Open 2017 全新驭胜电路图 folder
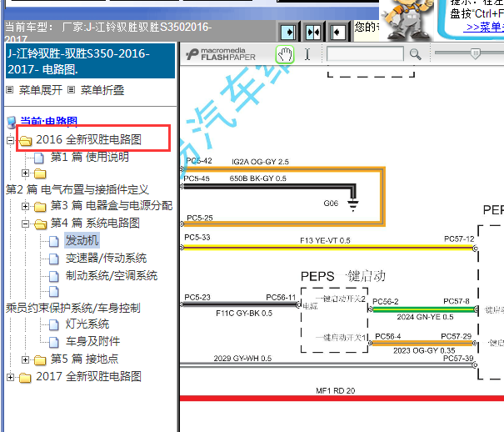Viewport: 504px width, 432px height. 88,376
